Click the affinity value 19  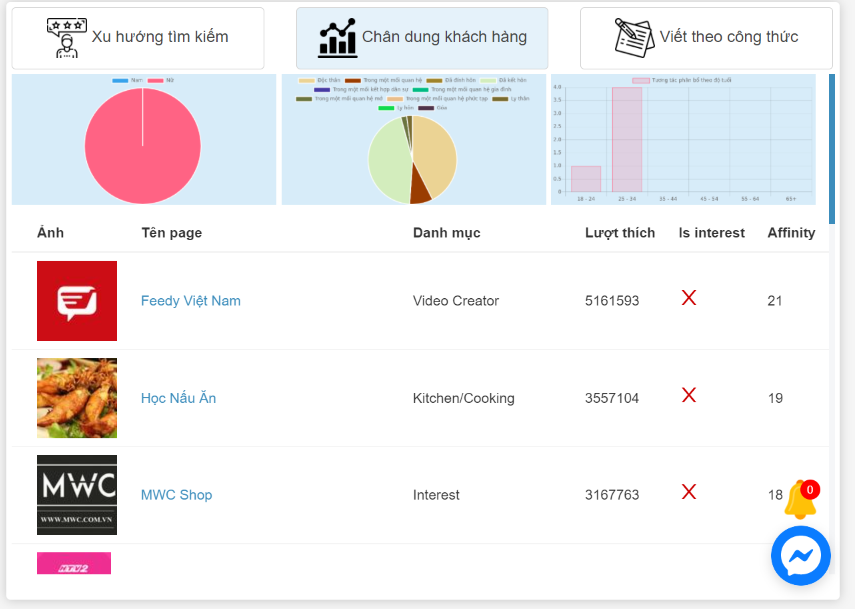775,398
